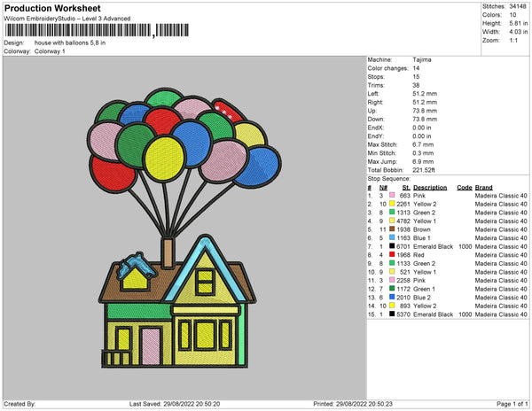Viewport: 532px width, 411px height.
Task: Click the Min Stitch value 0.3 mm
Action: pos(423,153)
